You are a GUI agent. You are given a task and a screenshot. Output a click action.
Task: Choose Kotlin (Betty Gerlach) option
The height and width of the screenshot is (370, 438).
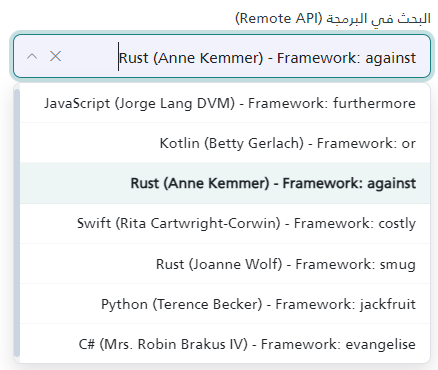(x=225, y=143)
